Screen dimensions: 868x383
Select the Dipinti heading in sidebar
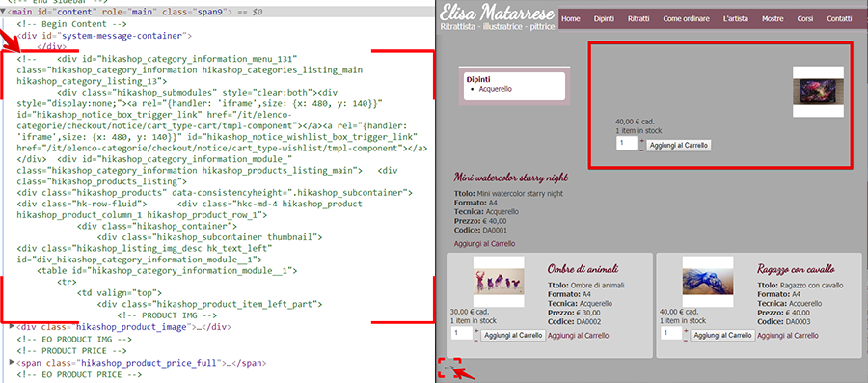point(478,80)
